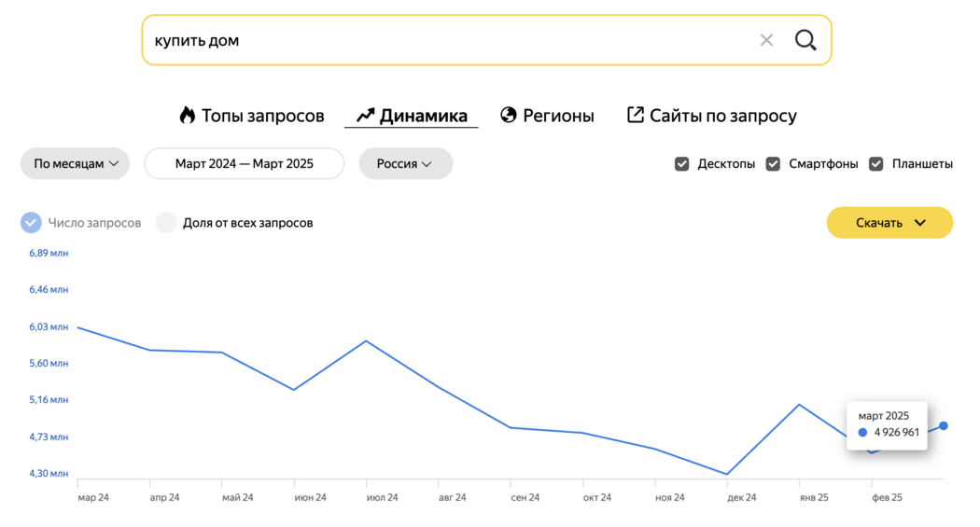Viewport: 980px width, 527px height.
Task: Click the external link icon beside Сайты по запросу
Action: point(635,115)
